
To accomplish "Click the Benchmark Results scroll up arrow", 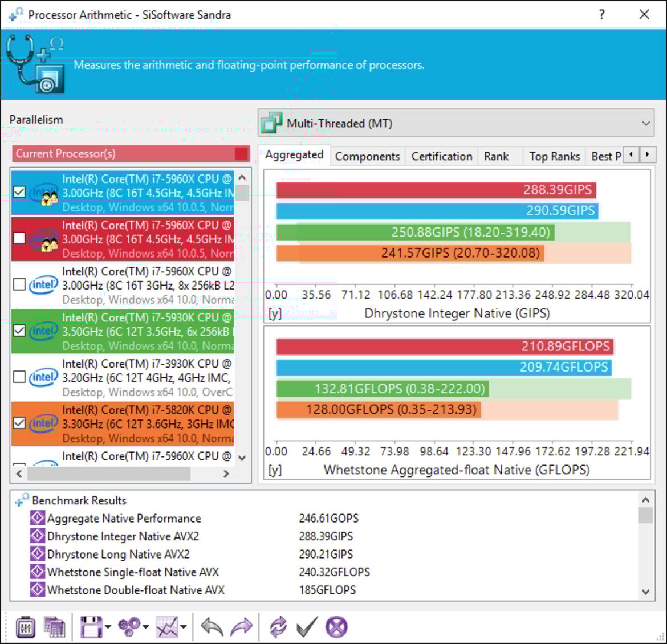I will click(646, 500).
